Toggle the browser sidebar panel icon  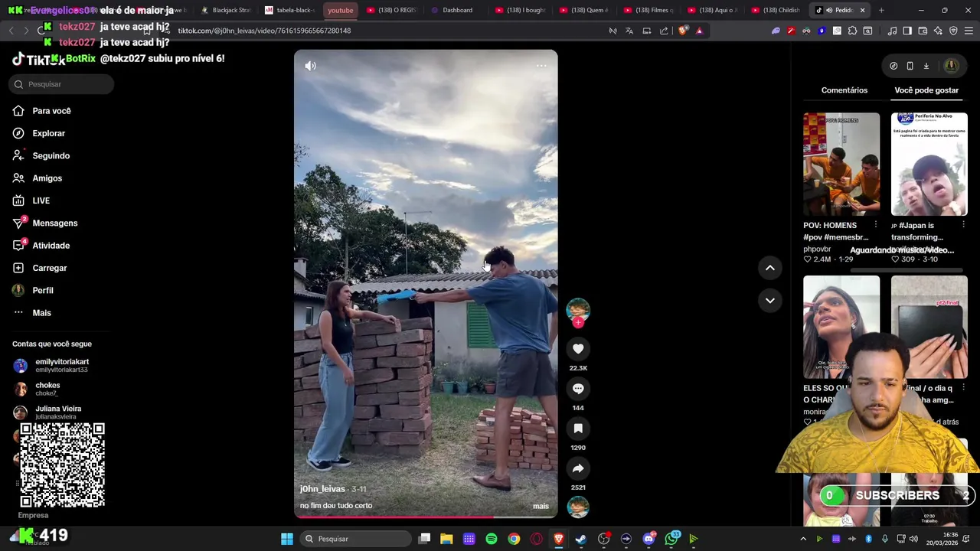click(907, 31)
